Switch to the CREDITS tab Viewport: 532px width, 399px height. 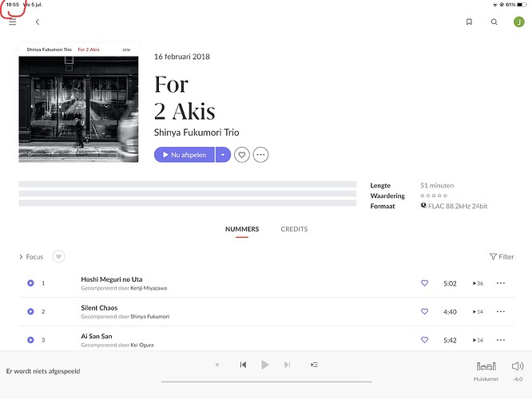click(x=294, y=229)
